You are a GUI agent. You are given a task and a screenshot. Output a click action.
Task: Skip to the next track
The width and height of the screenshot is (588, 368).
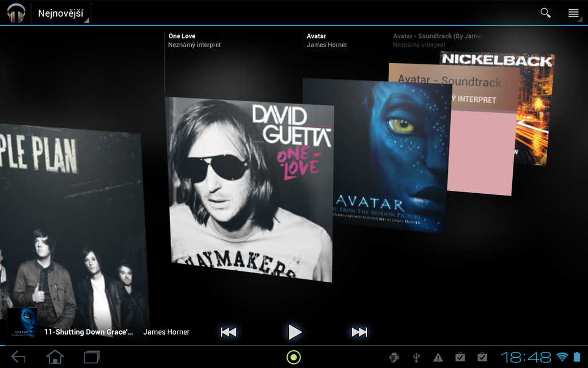coord(360,332)
